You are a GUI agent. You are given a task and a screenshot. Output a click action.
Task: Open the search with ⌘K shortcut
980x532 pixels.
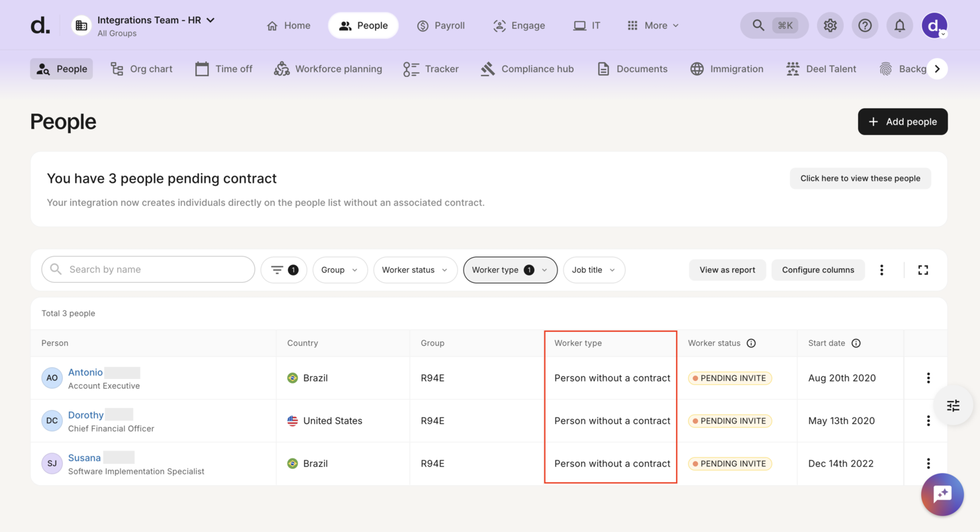[774, 25]
